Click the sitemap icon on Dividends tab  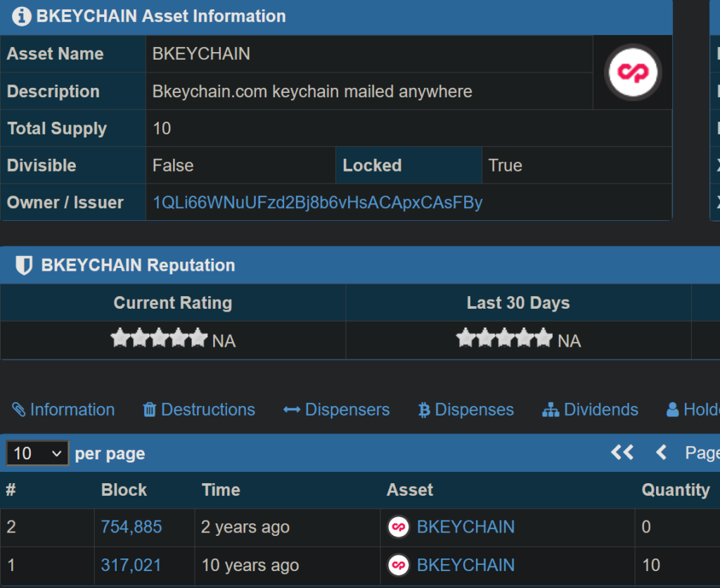[x=551, y=409]
